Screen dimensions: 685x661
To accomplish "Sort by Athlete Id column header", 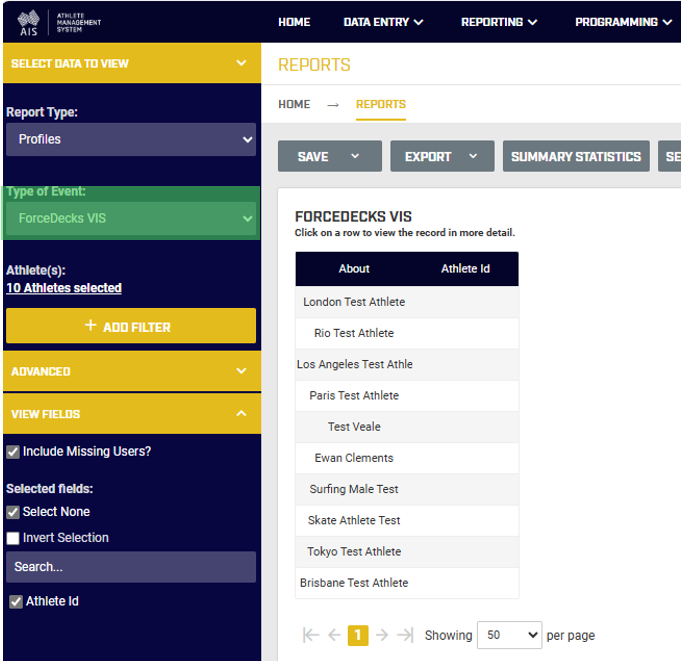I will coord(465,269).
